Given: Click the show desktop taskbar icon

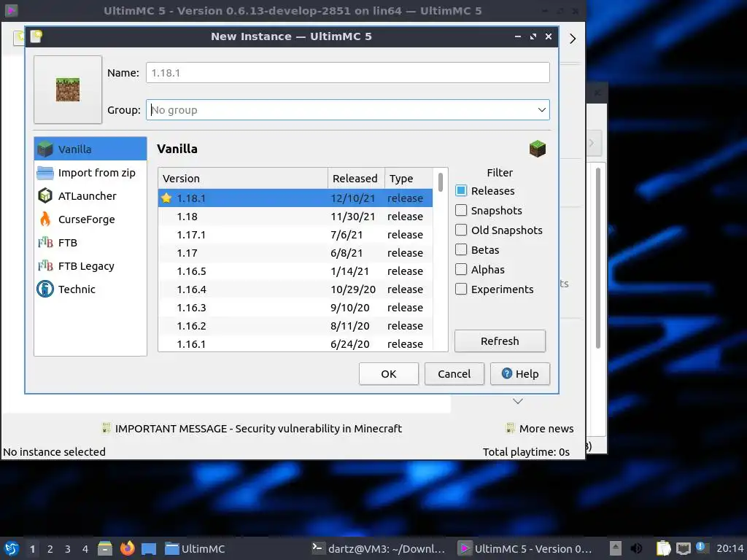Looking at the screenshot, I should (x=149, y=548).
